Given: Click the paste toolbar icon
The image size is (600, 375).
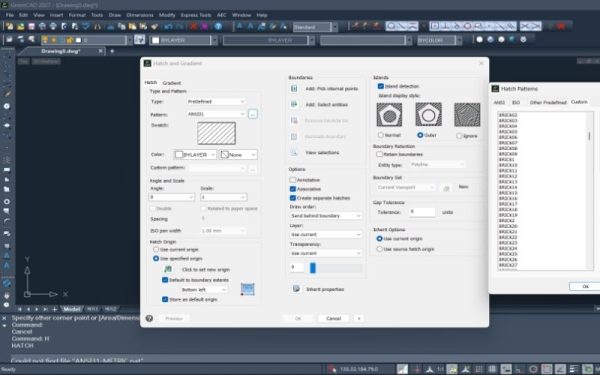Looking at the screenshot, I should 132,26.
